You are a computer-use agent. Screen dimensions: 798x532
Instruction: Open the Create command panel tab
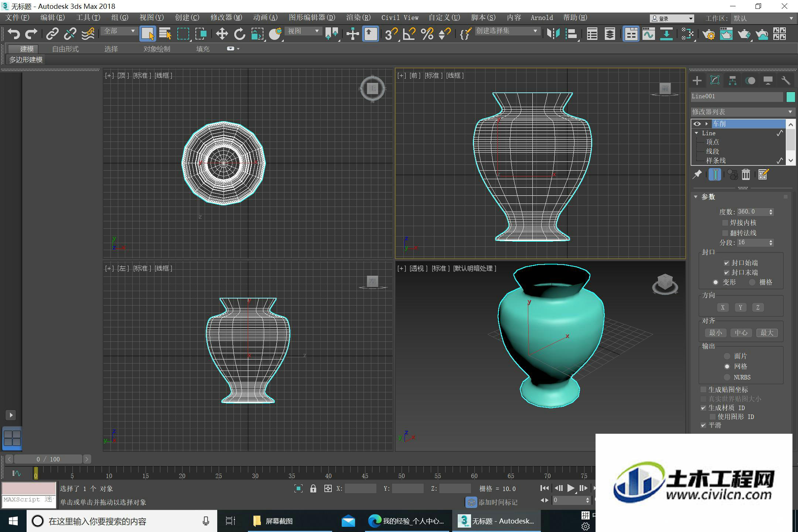pos(697,81)
